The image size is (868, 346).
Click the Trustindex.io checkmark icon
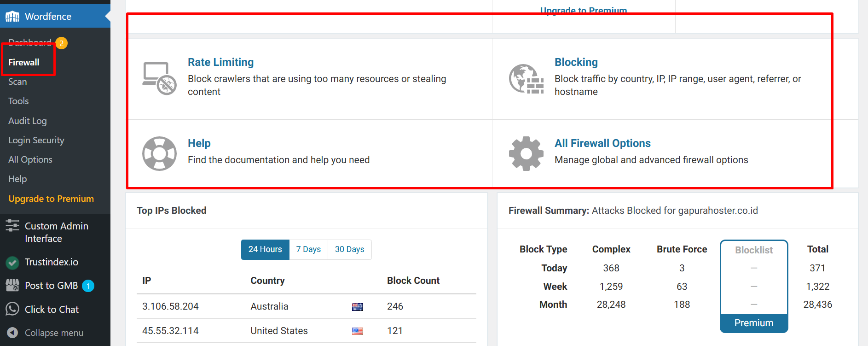coord(12,263)
